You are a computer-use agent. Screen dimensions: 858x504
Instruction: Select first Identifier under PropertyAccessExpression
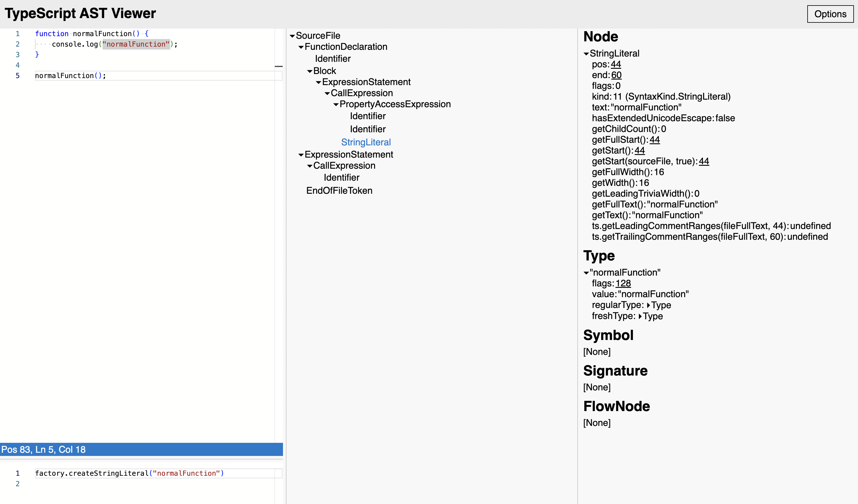click(x=368, y=116)
